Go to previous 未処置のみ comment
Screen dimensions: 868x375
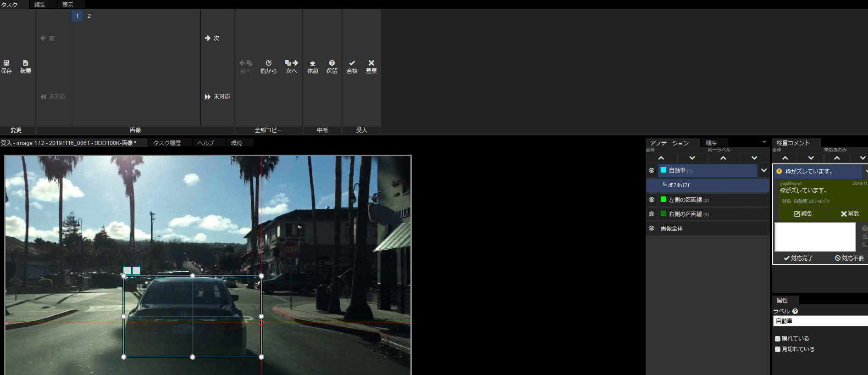pos(837,158)
